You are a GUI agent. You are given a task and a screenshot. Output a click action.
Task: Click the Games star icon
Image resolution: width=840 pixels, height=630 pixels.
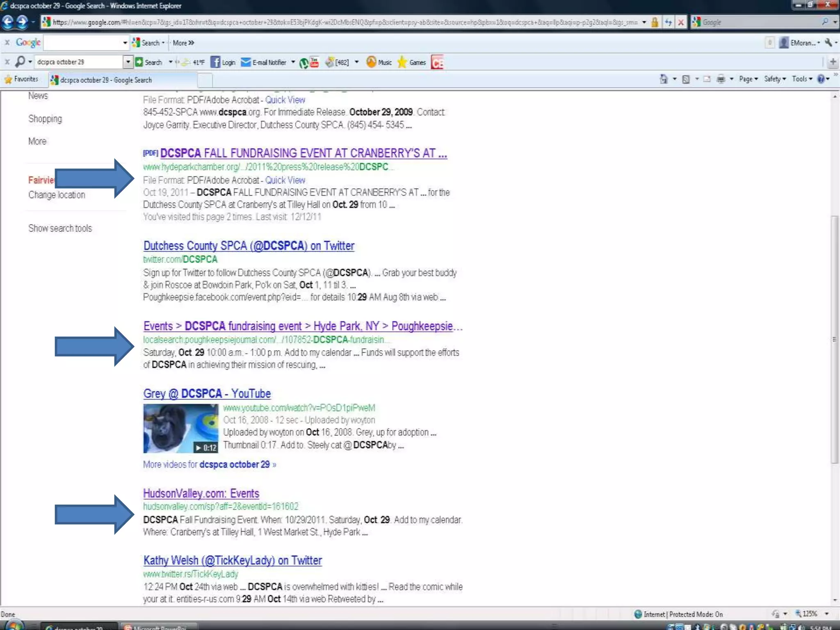tap(402, 62)
